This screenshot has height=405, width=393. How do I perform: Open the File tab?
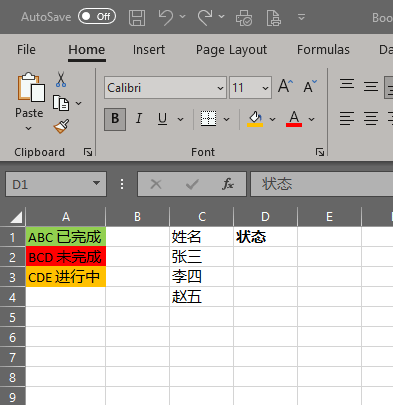coord(26,50)
